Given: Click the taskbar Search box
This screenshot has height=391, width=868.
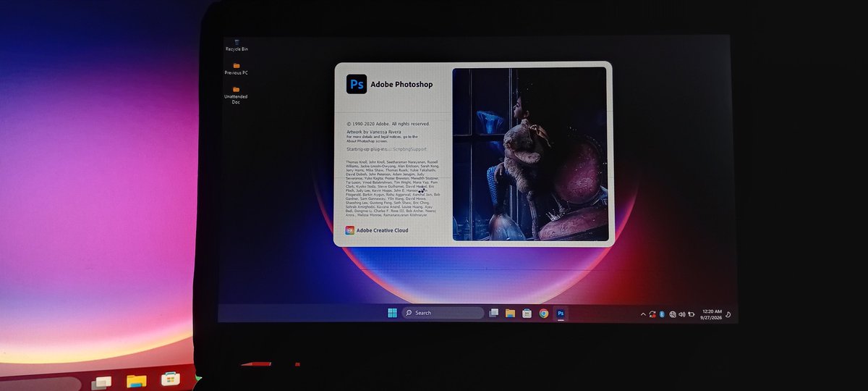Looking at the screenshot, I should [x=443, y=313].
